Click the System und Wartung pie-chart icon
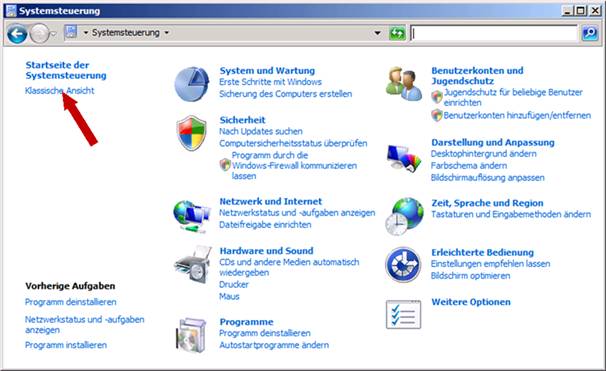Screen dimensions: 606x371 (192, 84)
